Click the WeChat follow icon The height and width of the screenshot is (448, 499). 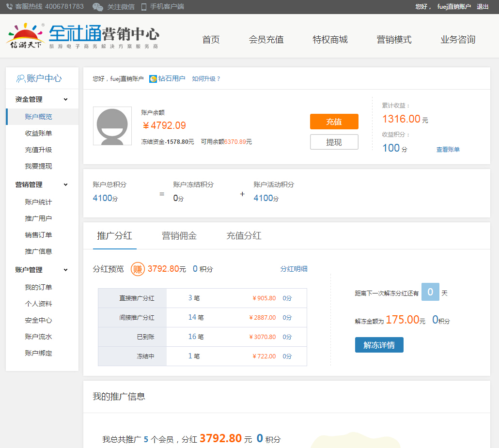pyautogui.click(x=98, y=7)
